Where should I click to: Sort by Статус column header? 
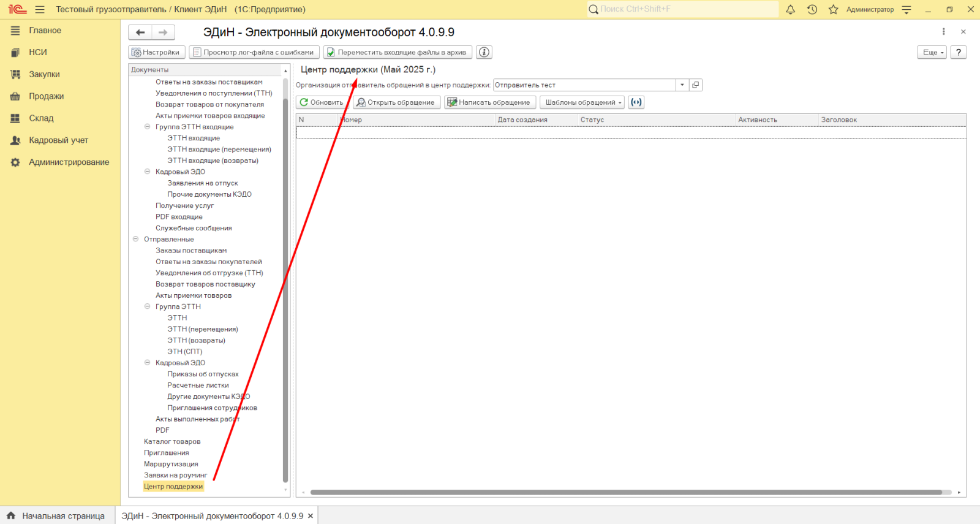click(657, 120)
